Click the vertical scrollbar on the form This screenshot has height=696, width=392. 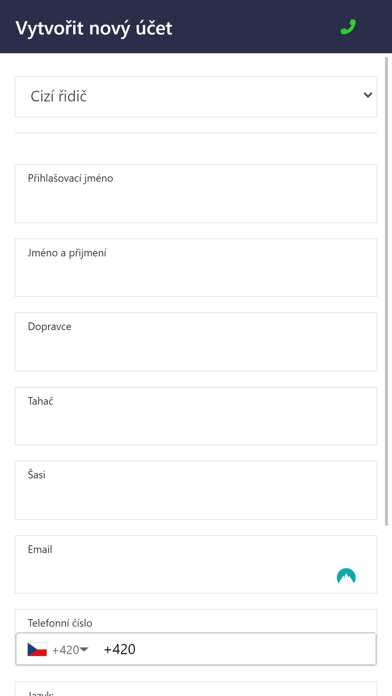point(387,291)
